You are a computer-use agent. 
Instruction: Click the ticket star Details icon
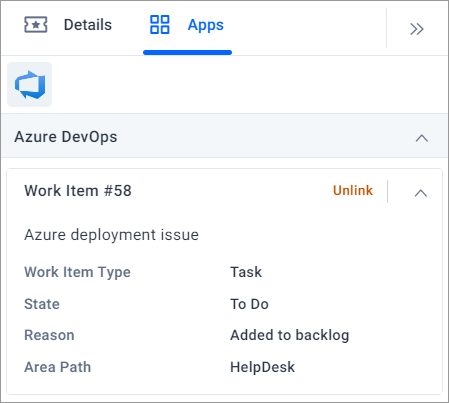[x=36, y=25]
